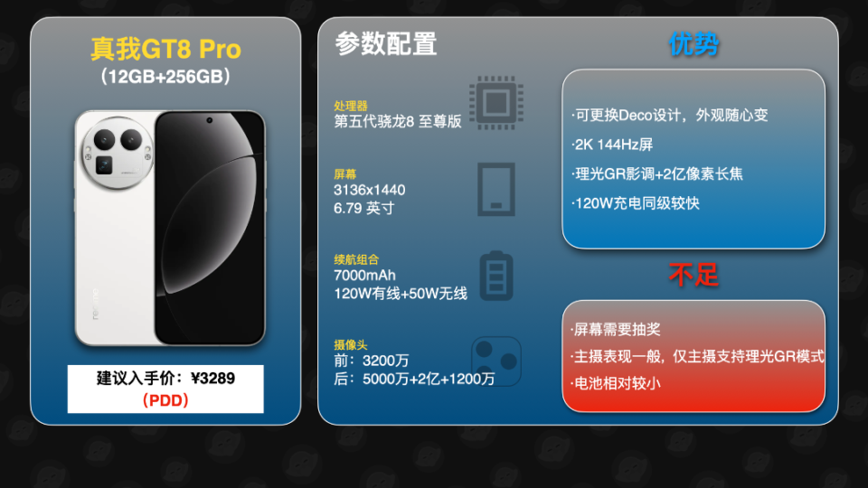
Task: Select the 摄像头 spec label
Action: tap(351, 344)
